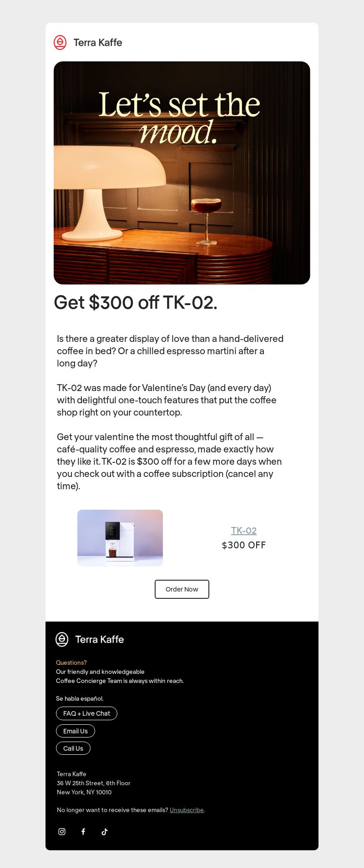Image resolution: width=364 pixels, height=868 pixels.
Task: Click the espresso martini glass in hero image
Action: click(x=206, y=222)
